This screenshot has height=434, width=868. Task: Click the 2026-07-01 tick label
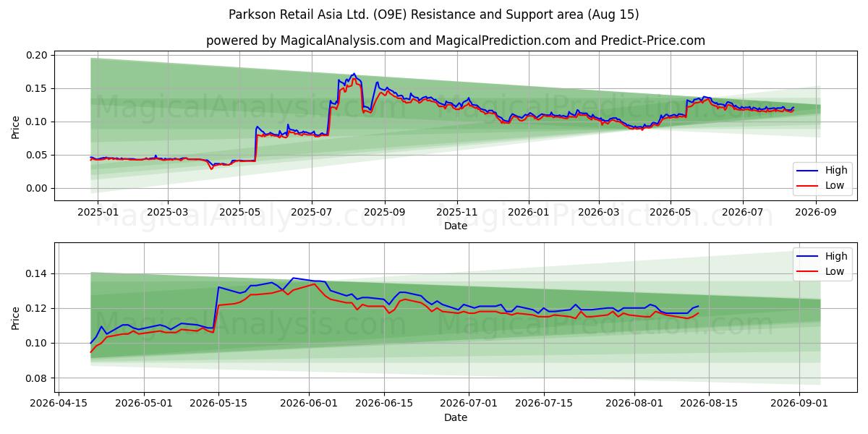click(x=470, y=404)
